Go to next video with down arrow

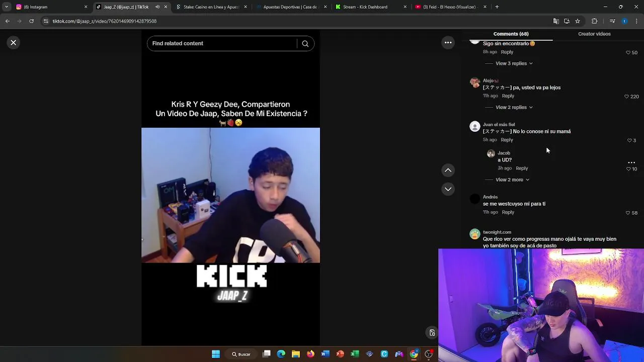[448, 189]
